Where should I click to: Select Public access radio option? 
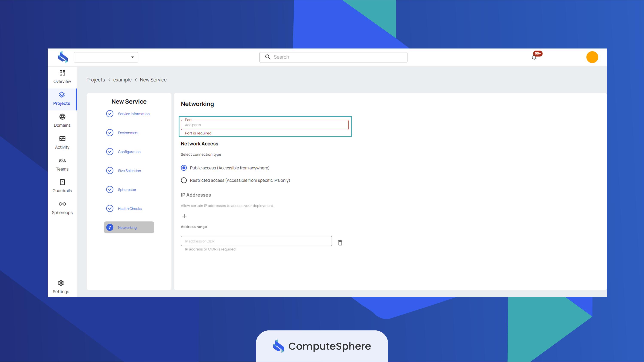pyautogui.click(x=184, y=168)
